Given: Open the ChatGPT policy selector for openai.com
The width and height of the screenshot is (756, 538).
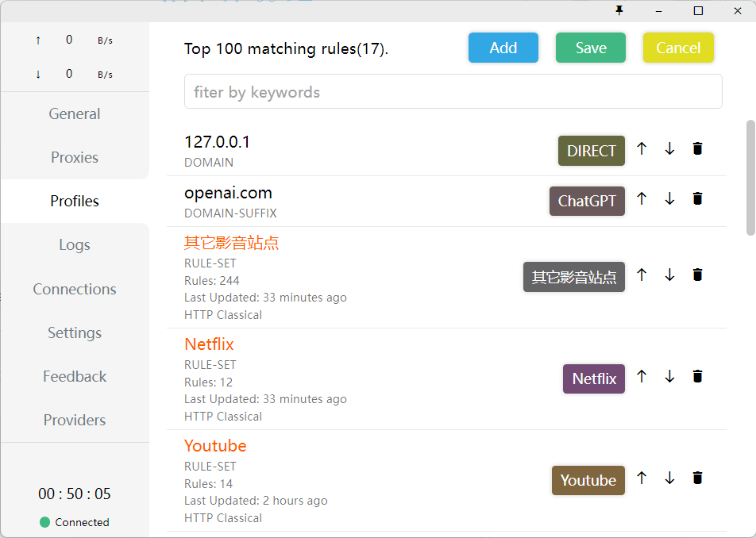Looking at the screenshot, I should click(587, 201).
